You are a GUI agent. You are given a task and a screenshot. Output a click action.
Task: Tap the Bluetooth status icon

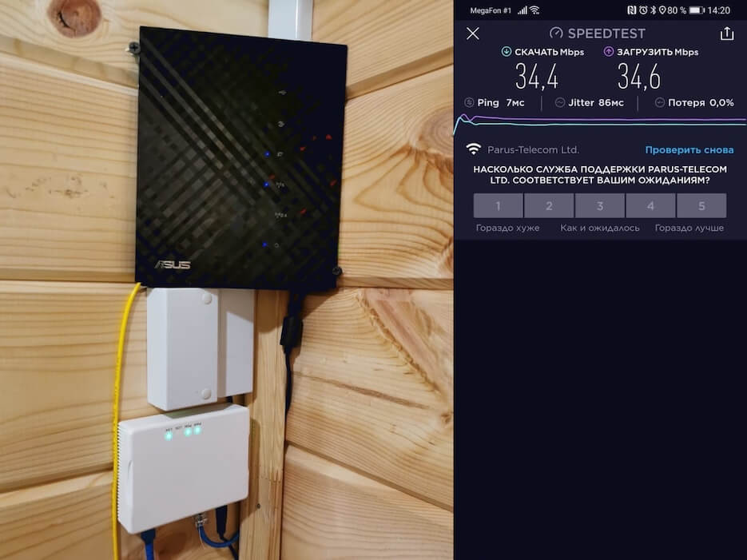tap(654, 10)
